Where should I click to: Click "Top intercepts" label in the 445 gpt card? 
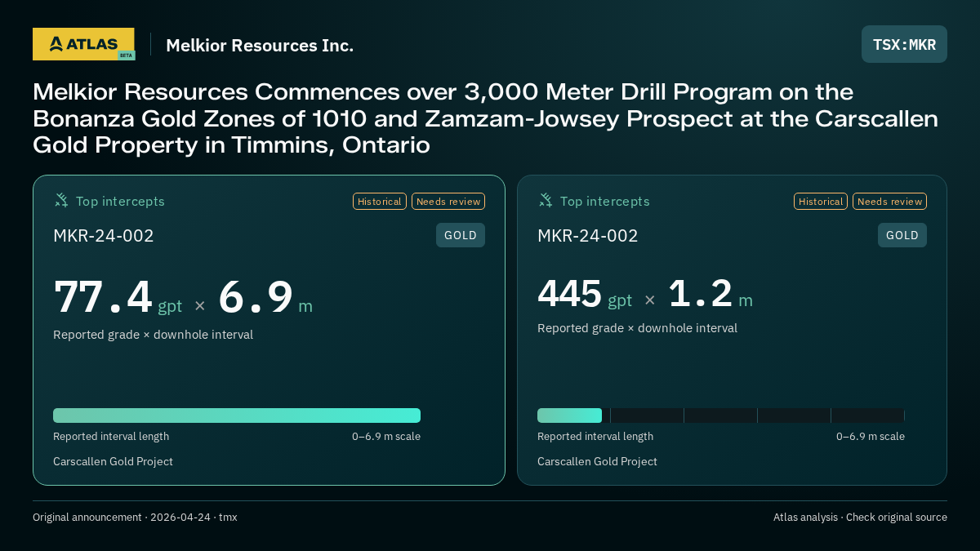coord(604,201)
